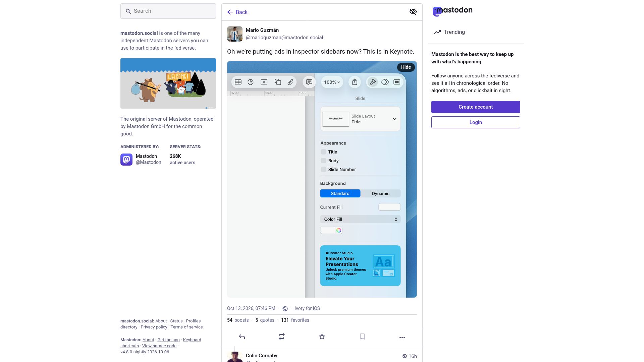Open Mario Guzmán's avatar

tap(235, 34)
